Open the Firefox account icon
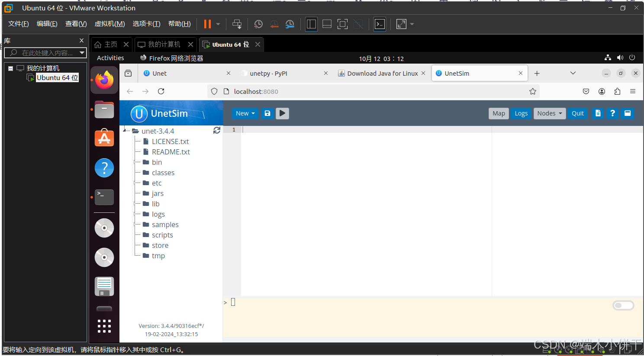The image size is (644, 356). [602, 91]
